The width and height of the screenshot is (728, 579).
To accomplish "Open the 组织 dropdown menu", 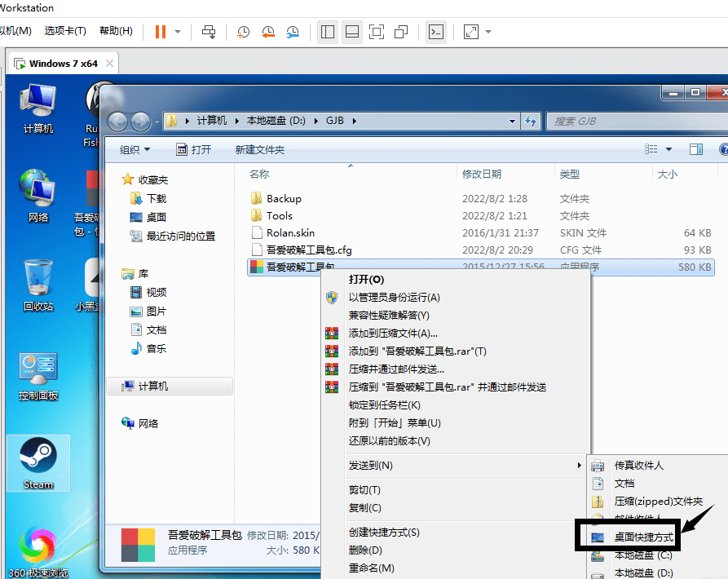I will point(135,149).
